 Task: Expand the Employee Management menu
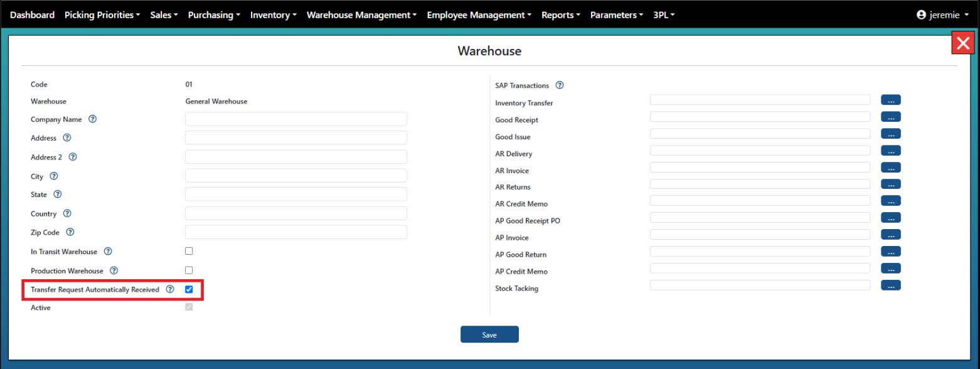[x=479, y=14]
